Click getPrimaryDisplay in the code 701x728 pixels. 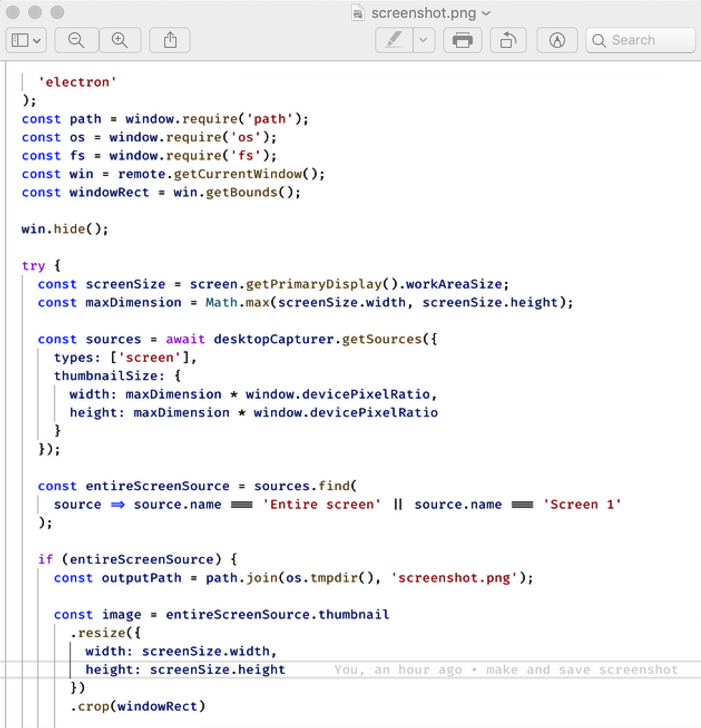[313, 284]
